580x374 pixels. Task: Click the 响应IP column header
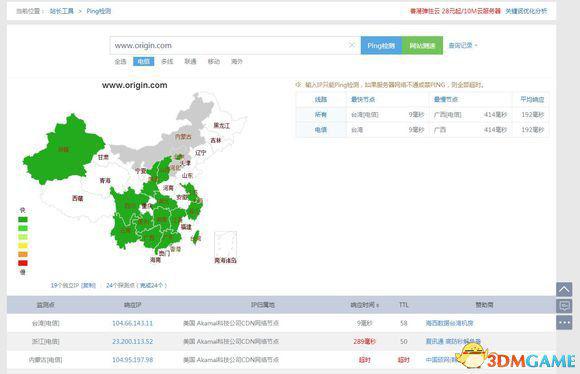132,305
